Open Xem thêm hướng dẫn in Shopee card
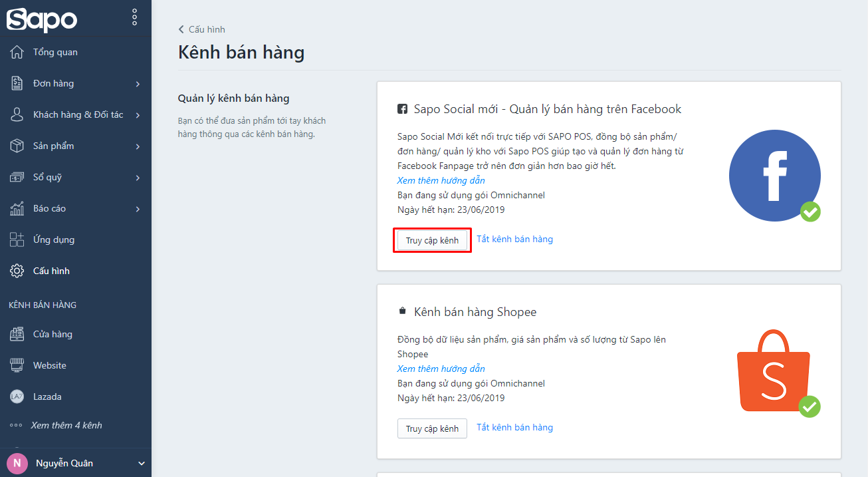 point(441,369)
